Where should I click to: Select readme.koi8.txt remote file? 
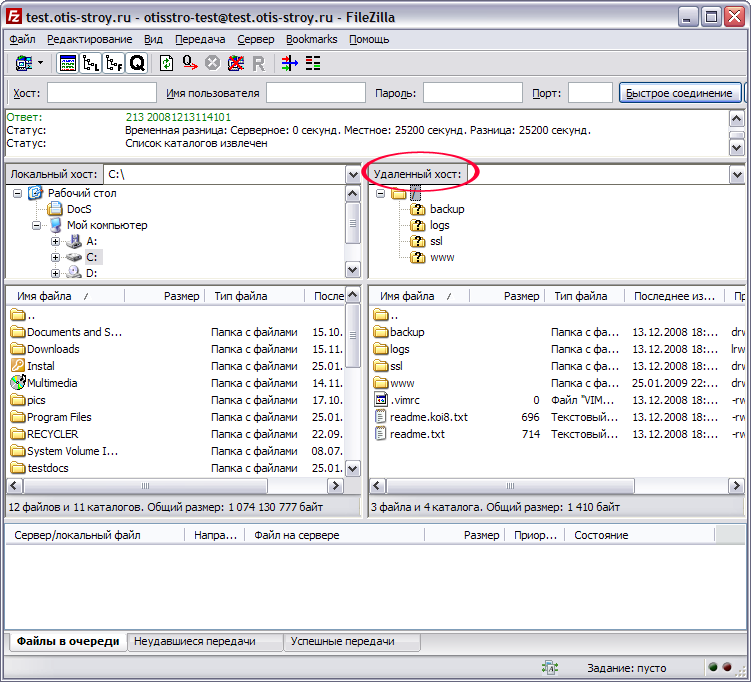429,417
